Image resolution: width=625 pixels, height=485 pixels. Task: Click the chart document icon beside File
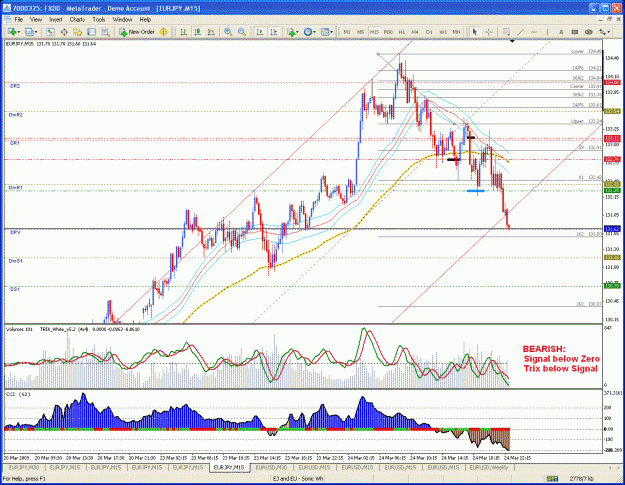[x=7, y=20]
